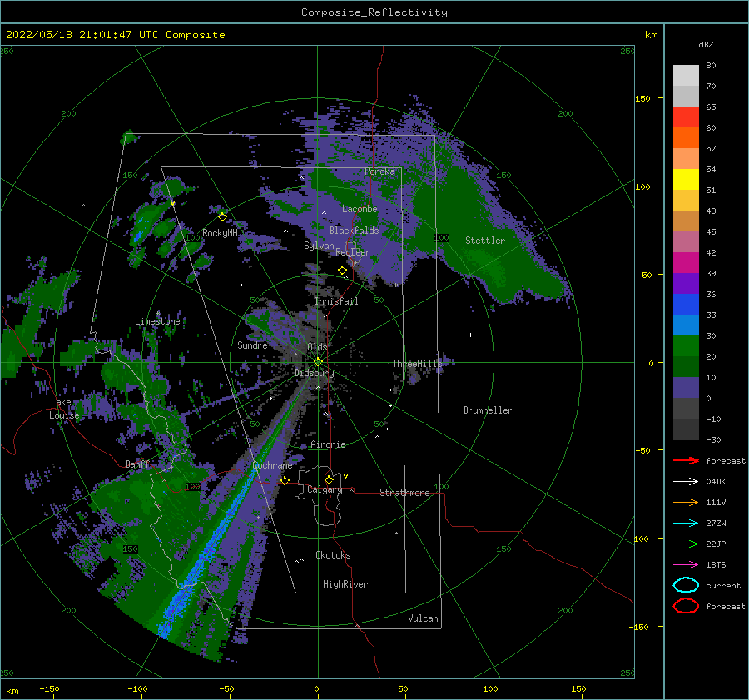
Task: Click the yellow diamond marker above Calgary
Action: 329,479
